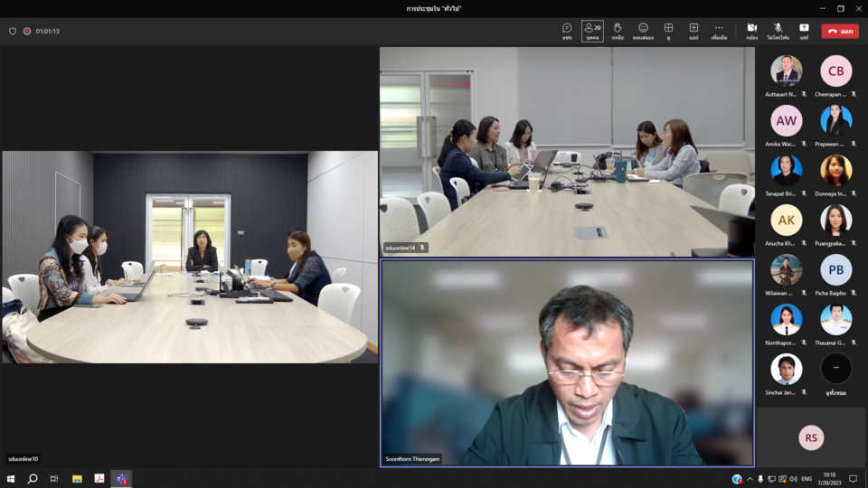Expand the View layout options
Image resolution: width=868 pixels, height=488 pixels.
(x=668, y=31)
